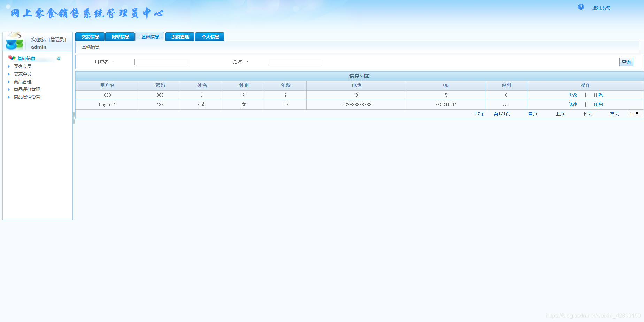
Task: Focus the 姓名 search field
Action: click(x=297, y=62)
